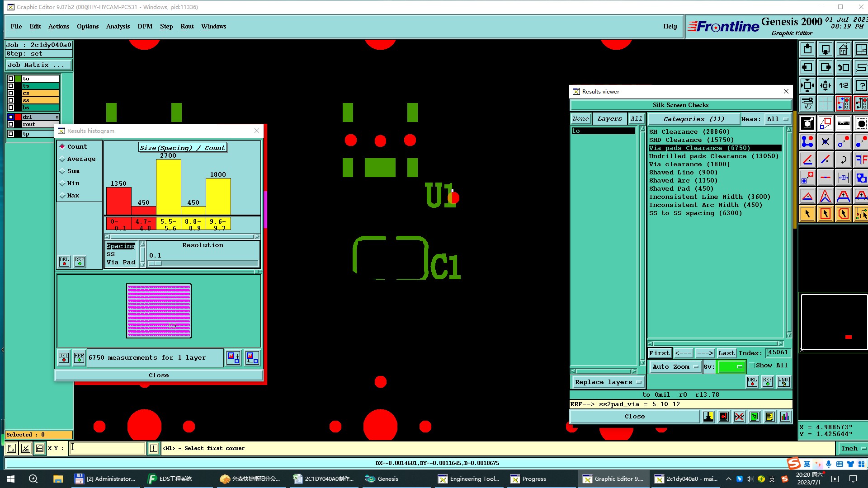Click the rotate arrow tool icon

pos(843,160)
